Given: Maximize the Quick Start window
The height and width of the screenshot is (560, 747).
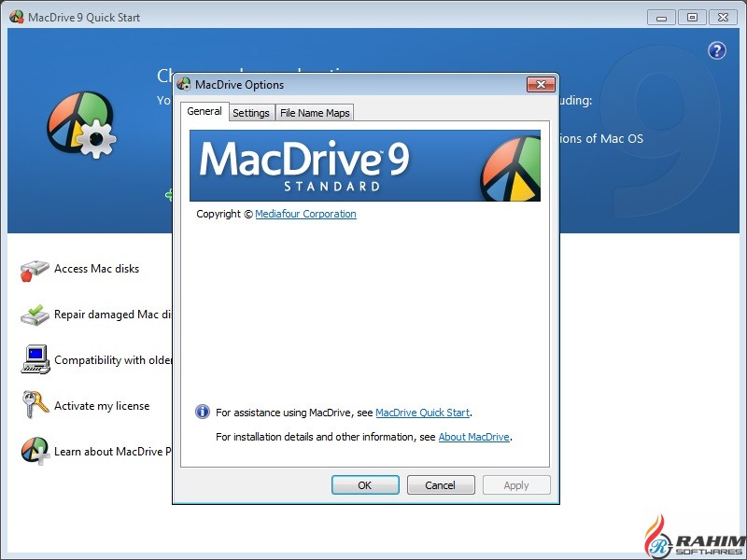Looking at the screenshot, I should (692, 18).
